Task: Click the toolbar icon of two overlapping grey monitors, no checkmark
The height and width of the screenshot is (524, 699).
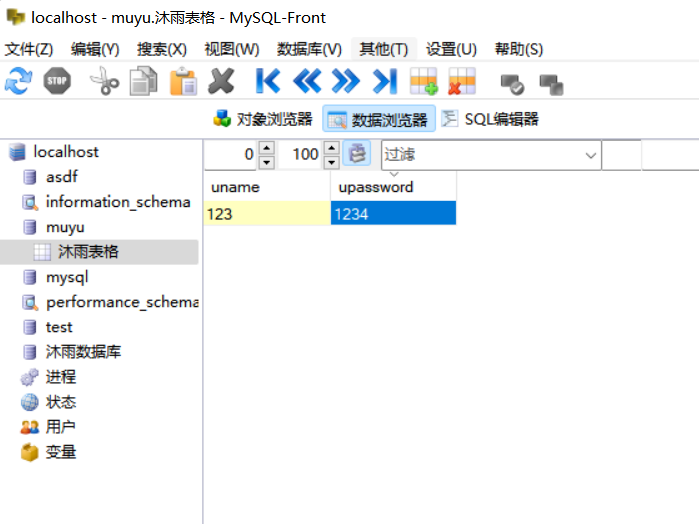Action: click(x=551, y=85)
